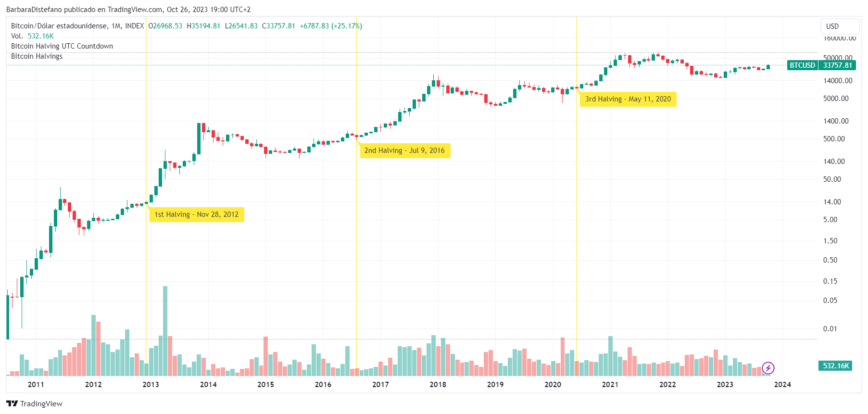Click the BTCUSD price label

(802, 65)
